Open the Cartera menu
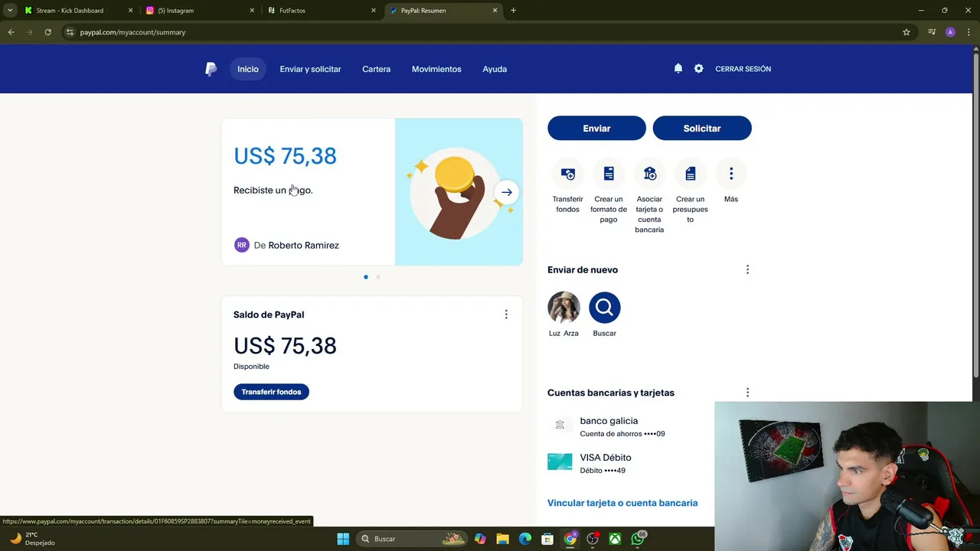The width and height of the screenshot is (980, 551). tap(376, 69)
